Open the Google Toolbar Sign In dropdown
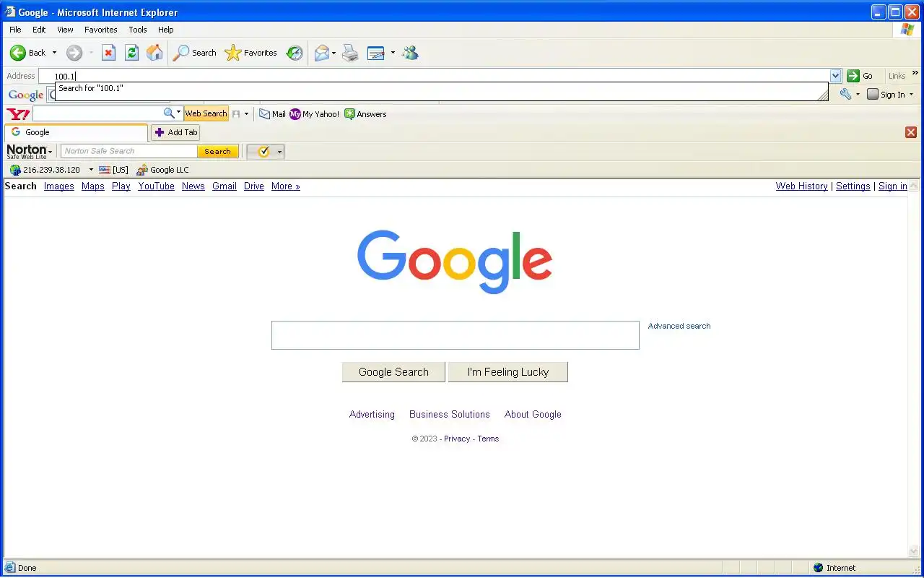 pyautogui.click(x=911, y=95)
